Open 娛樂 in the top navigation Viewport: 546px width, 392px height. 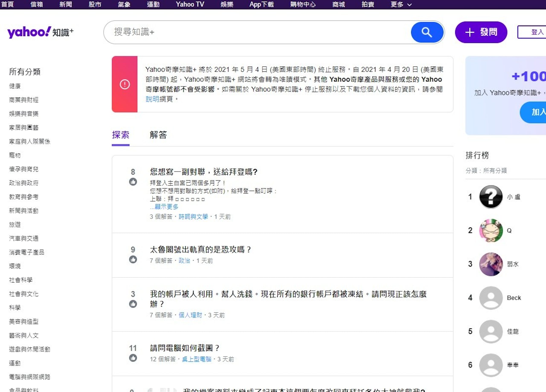227,4
